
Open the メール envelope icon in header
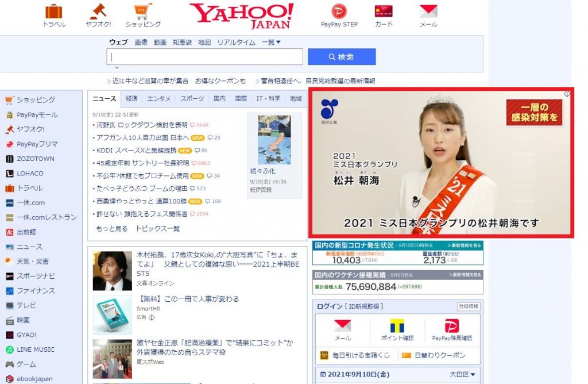pyautogui.click(x=428, y=11)
